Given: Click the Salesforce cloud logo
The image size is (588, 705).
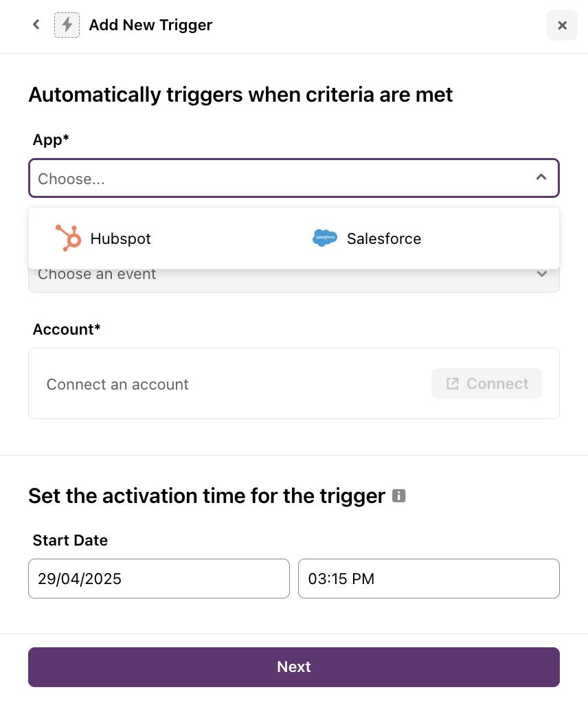Looking at the screenshot, I should tap(325, 238).
